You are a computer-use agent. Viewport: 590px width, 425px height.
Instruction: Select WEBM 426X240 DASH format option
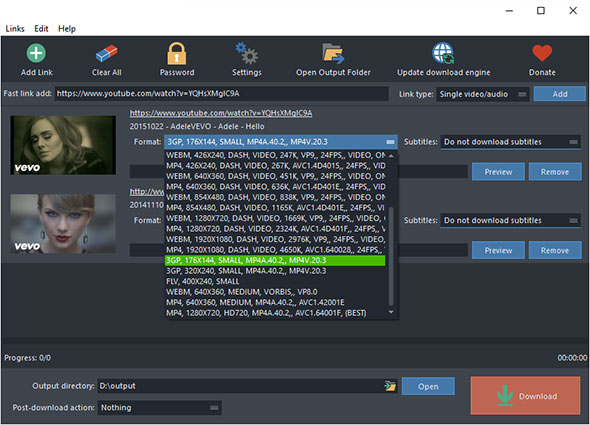[275, 155]
